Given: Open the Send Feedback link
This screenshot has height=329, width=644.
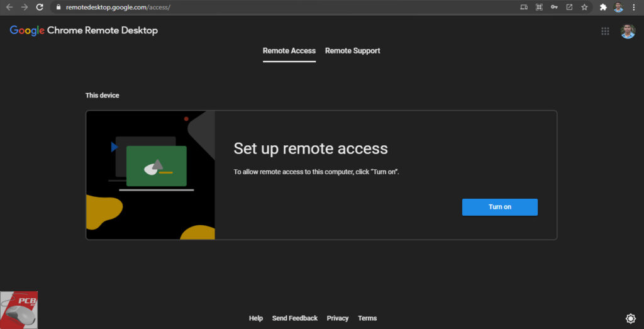Looking at the screenshot, I should click(x=294, y=318).
